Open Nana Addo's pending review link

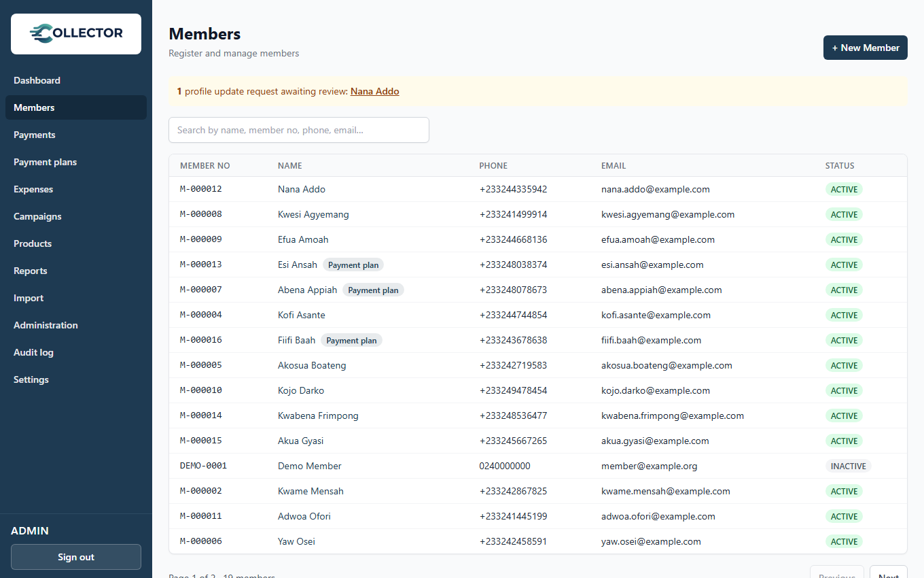pos(375,91)
